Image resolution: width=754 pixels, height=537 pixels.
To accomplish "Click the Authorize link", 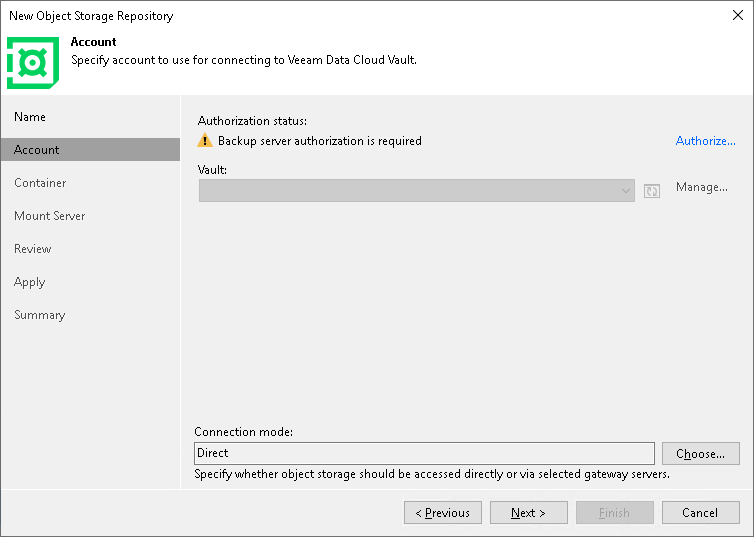I will (705, 141).
